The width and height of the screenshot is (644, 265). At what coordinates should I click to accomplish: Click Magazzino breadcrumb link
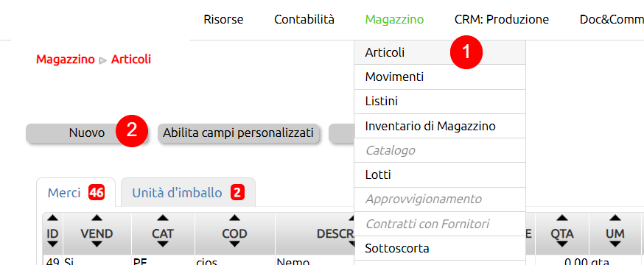(x=66, y=60)
